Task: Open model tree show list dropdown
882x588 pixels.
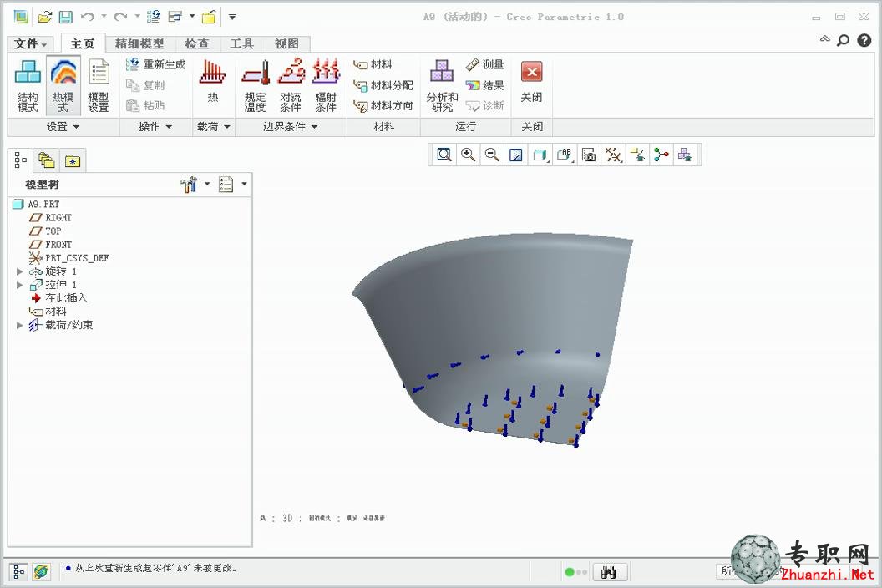Action: [232, 184]
